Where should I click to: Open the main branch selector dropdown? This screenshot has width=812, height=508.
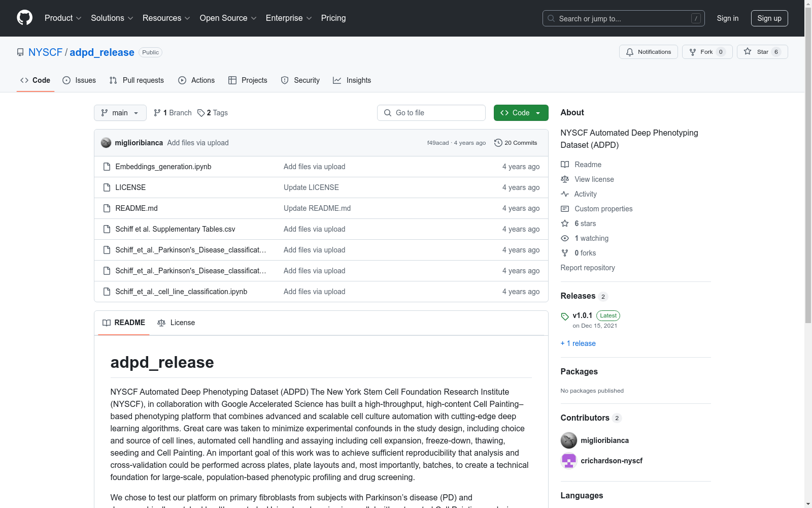coord(120,113)
